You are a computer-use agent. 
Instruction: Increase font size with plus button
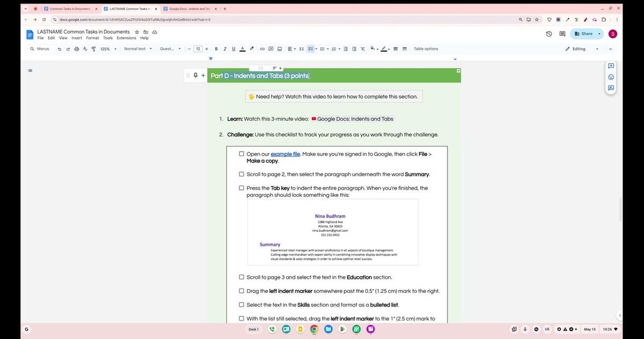click(x=207, y=49)
